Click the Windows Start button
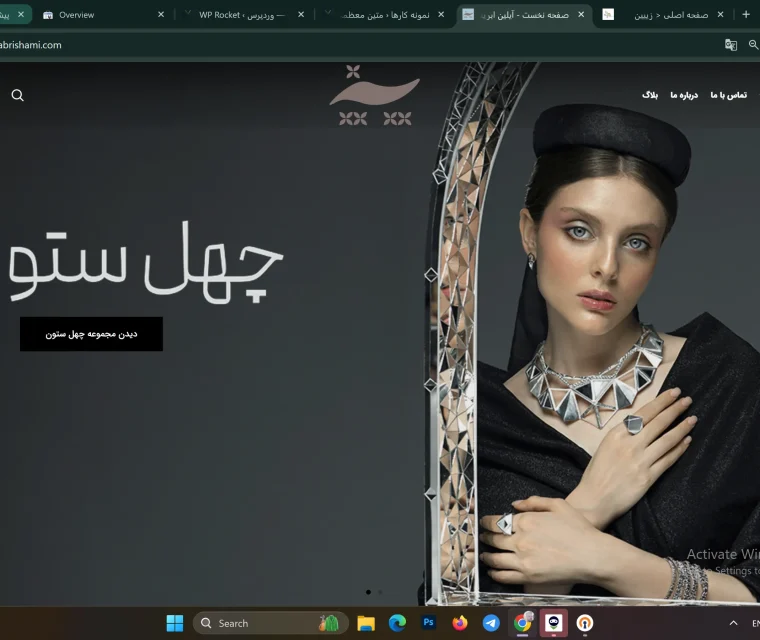Screen dimensions: 760x640 [x=175, y=623]
